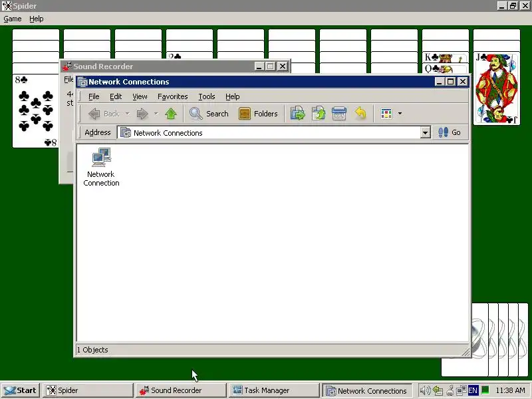Click inside the Address field text
Image resolution: width=532 pixels, height=399 pixels.
click(x=168, y=133)
